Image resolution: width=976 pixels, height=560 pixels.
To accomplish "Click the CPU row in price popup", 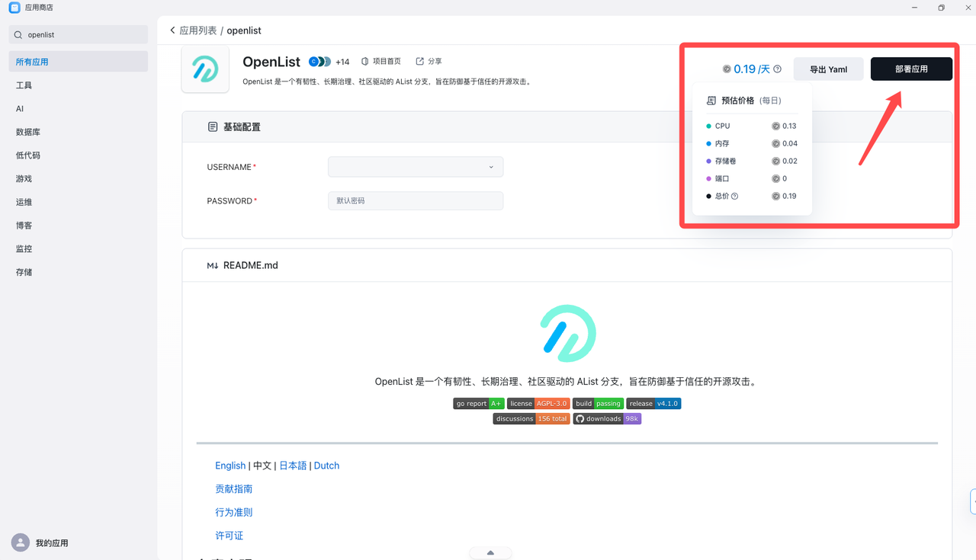I will 752,126.
